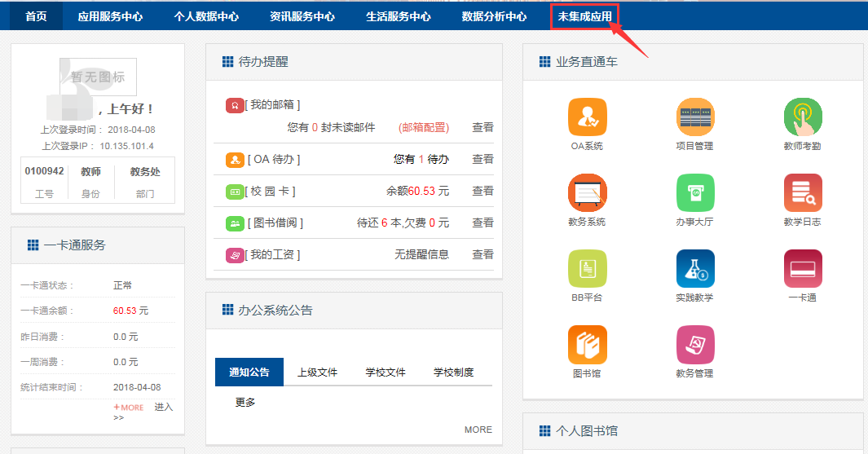868x454 pixels.
Task: Open the 教学日志 icon
Action: 802,194
